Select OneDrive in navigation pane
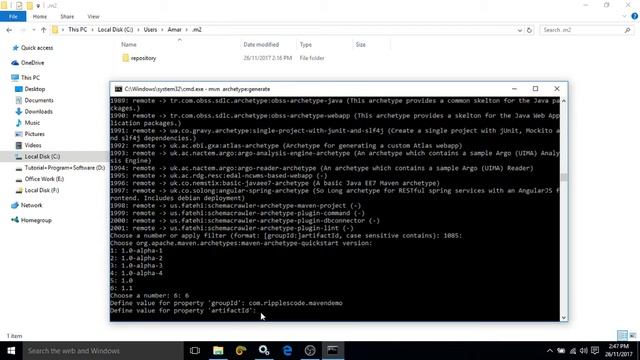The height and width of the screenshot is (360, 640). (32, 63)
